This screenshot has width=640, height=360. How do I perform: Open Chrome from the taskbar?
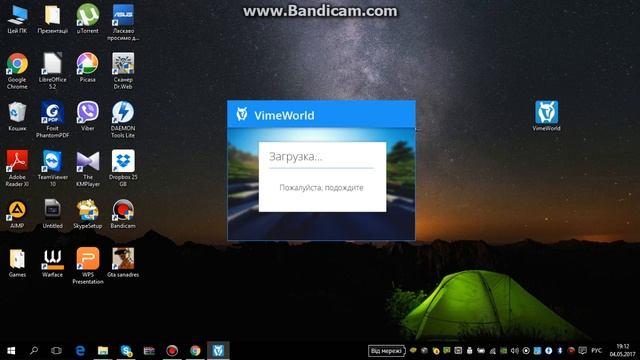[x=195, y=351]
